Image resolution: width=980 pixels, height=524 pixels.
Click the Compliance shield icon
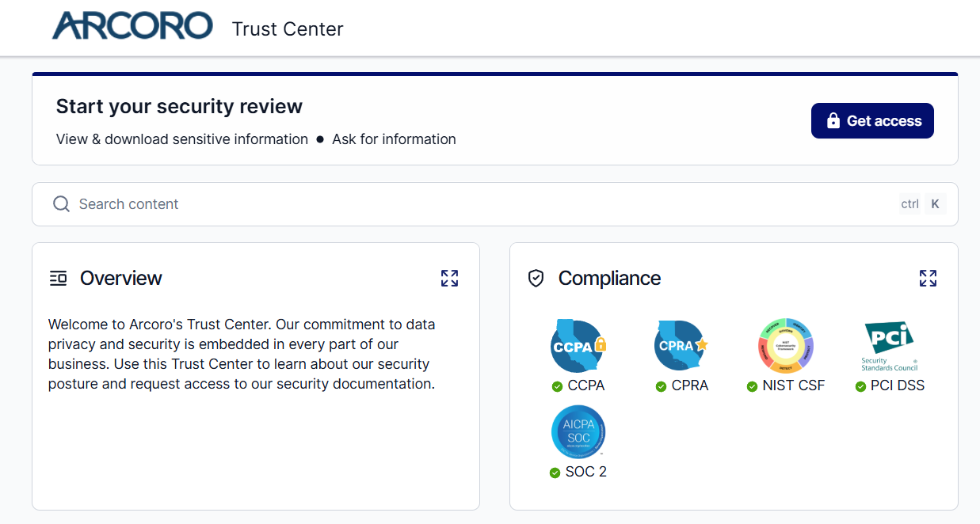[536, 278]
